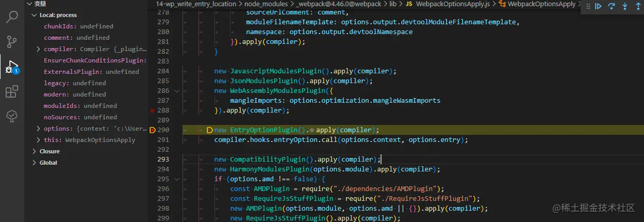Fold the if block at line 295
The image size is (644, 222).
click(177, 179)
